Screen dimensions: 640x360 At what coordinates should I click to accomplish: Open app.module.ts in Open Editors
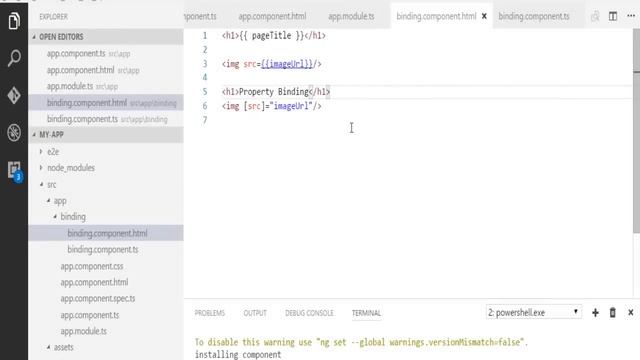106,86
